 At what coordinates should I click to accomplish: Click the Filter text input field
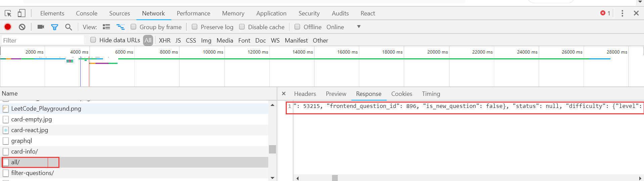[43, 40]
